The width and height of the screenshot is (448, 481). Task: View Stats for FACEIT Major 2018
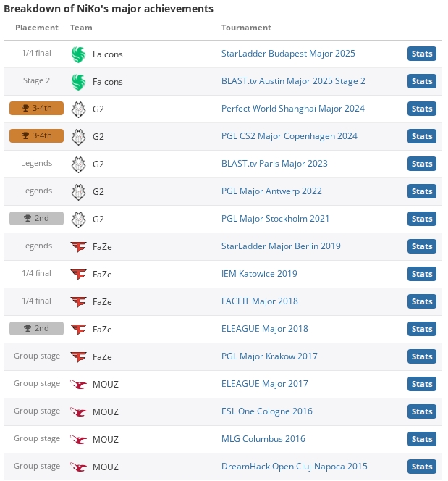coord(422,301)
